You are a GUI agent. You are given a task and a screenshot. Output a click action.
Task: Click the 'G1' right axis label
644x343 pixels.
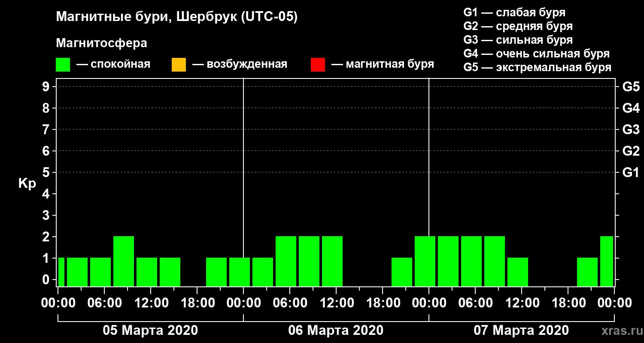(631, 172)
